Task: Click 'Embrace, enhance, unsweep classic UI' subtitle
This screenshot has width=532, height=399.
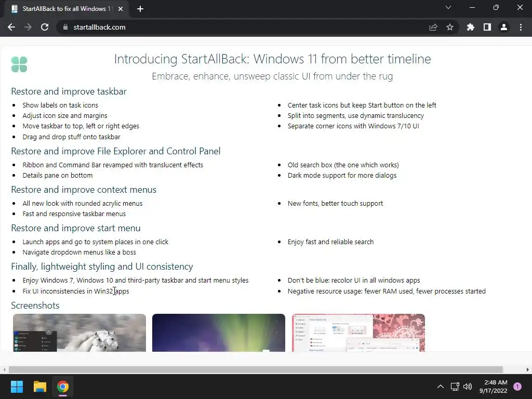Action: [272, 76]
